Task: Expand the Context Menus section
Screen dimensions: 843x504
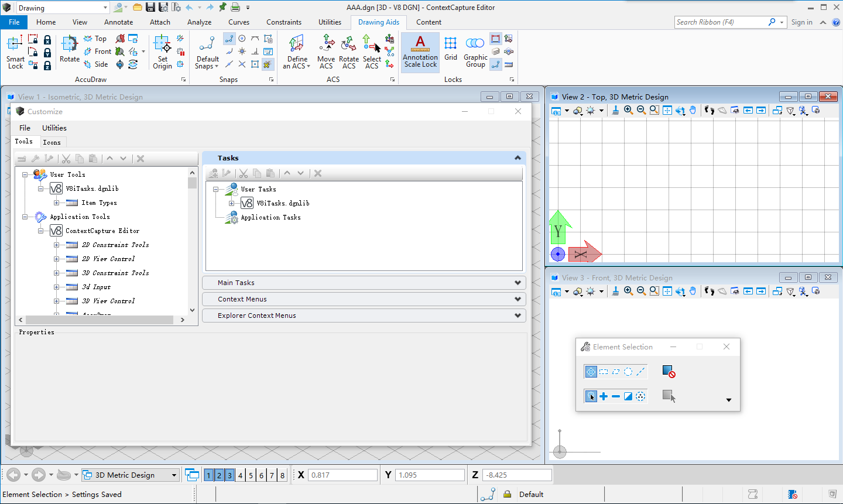Action: (364, 299)
